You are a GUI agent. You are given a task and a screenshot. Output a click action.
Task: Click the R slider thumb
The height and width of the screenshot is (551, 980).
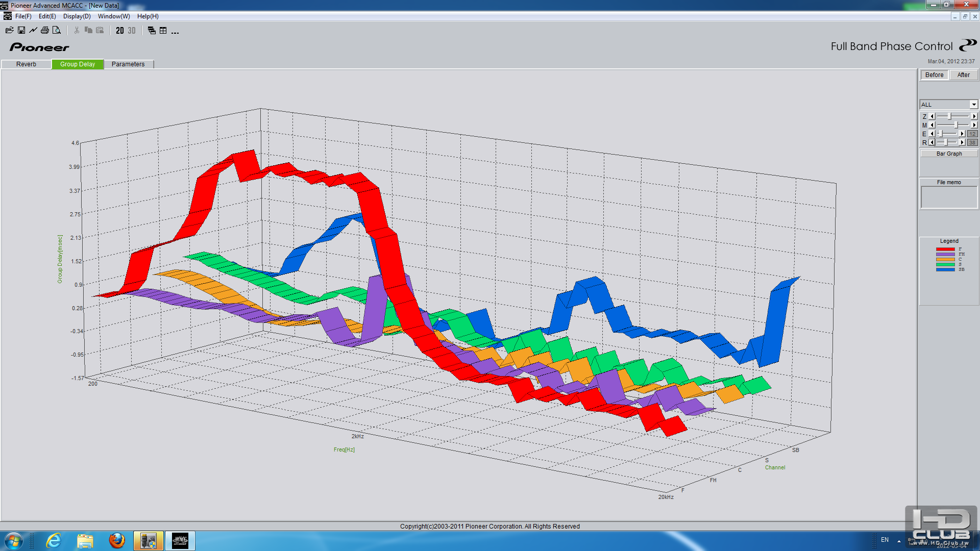946,142
